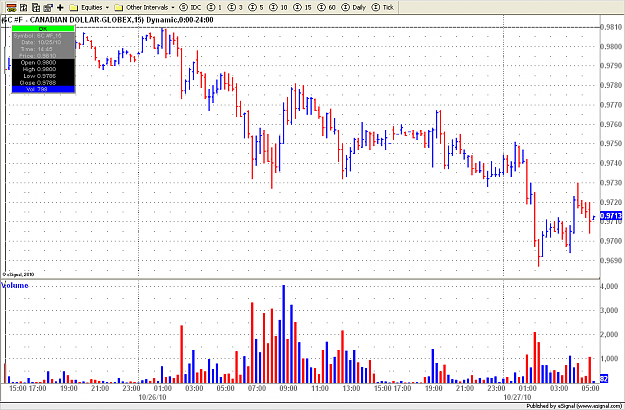Click the third toolbar tiled window icon

(36, 7)
